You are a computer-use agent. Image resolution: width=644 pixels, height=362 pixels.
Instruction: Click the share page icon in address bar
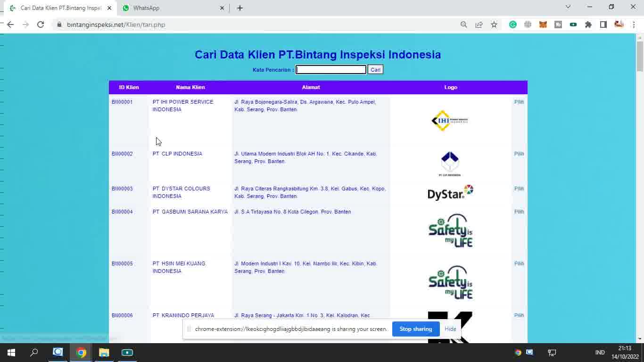click(x=479, y=25)
